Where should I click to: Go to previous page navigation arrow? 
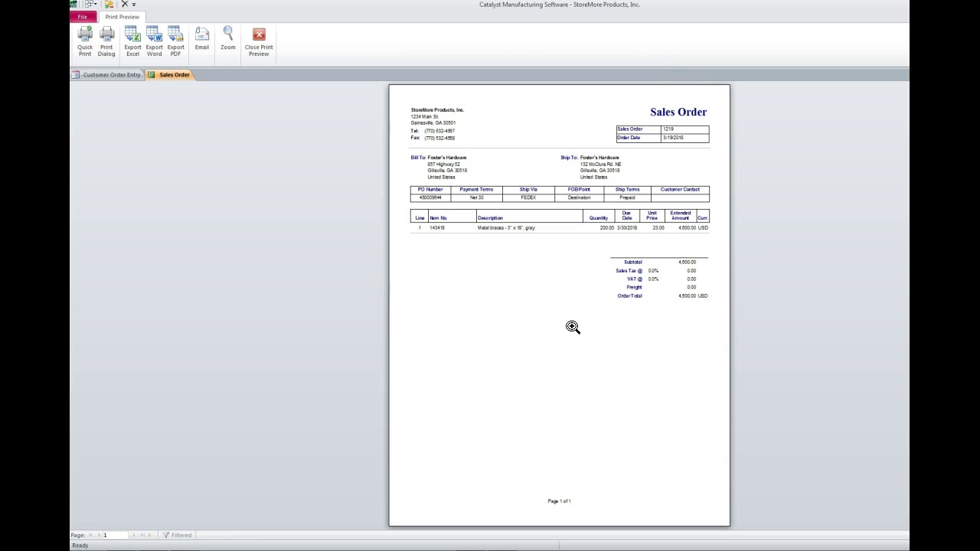98,535
